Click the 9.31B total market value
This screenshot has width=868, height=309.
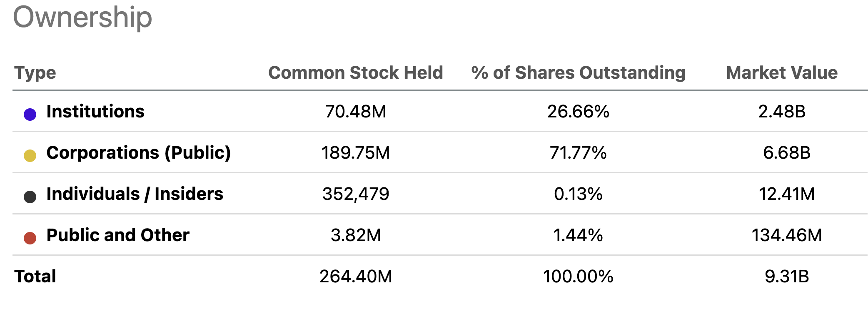click(x=786, y=277)
